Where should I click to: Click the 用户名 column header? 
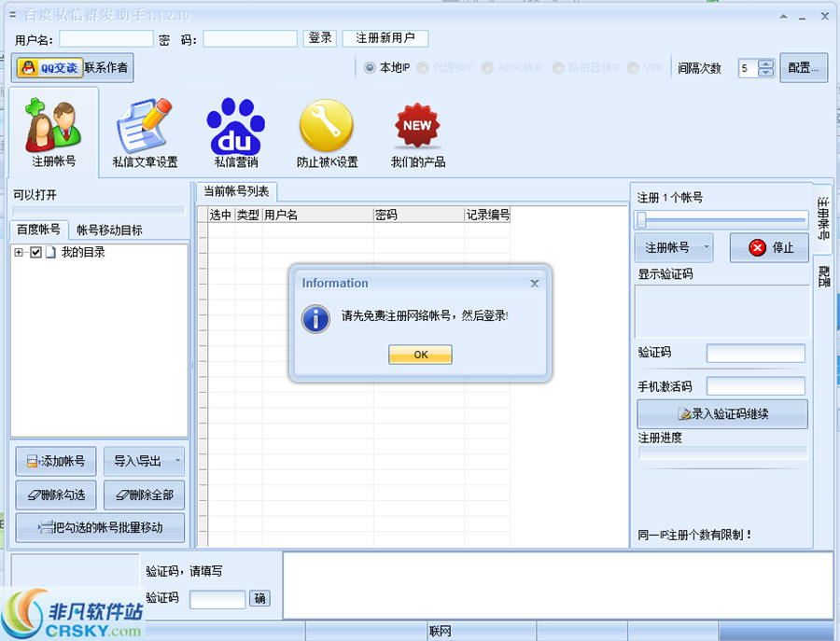pos(317,215)
